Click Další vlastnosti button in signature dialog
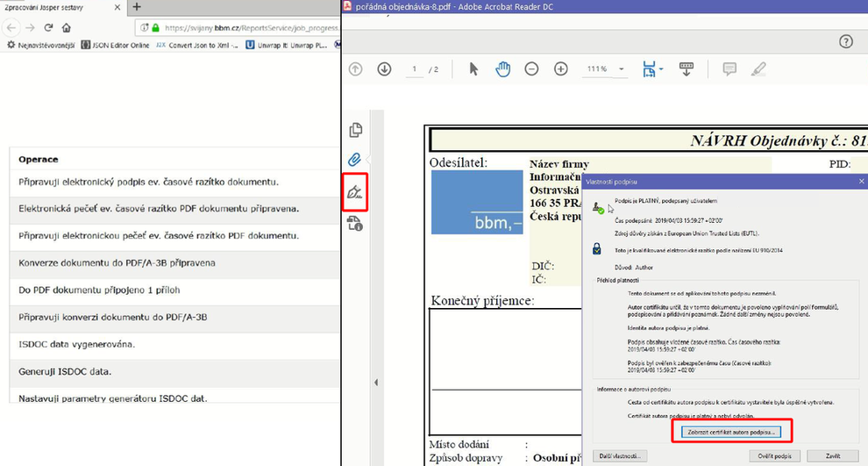 coord(620,456)
